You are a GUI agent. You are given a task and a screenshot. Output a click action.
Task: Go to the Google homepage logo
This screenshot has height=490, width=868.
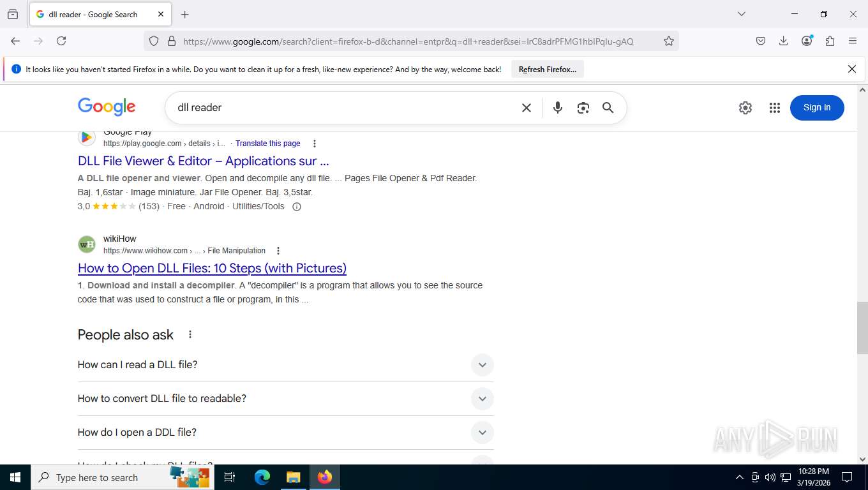pyautogui.click(x=107, y=107)
